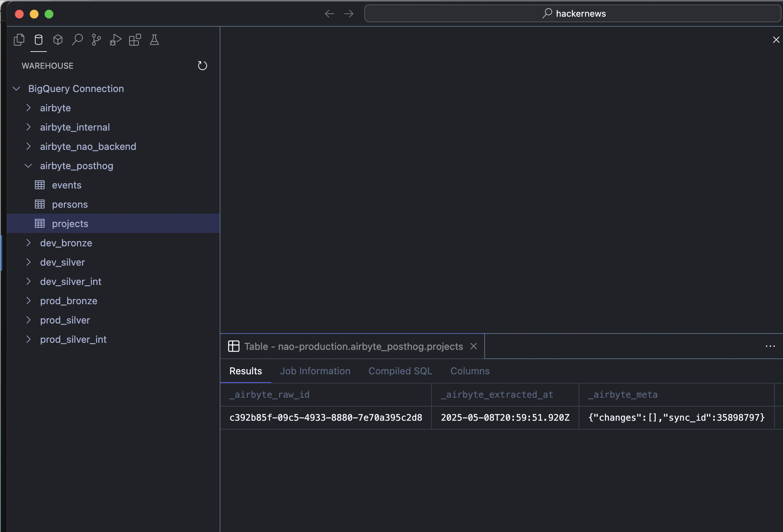
Task: Switch to the Compiled SQL tab
Action: pos(400,371)
